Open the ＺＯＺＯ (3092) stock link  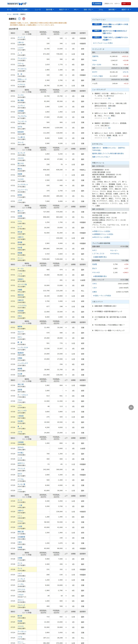[x=21, y=158]
